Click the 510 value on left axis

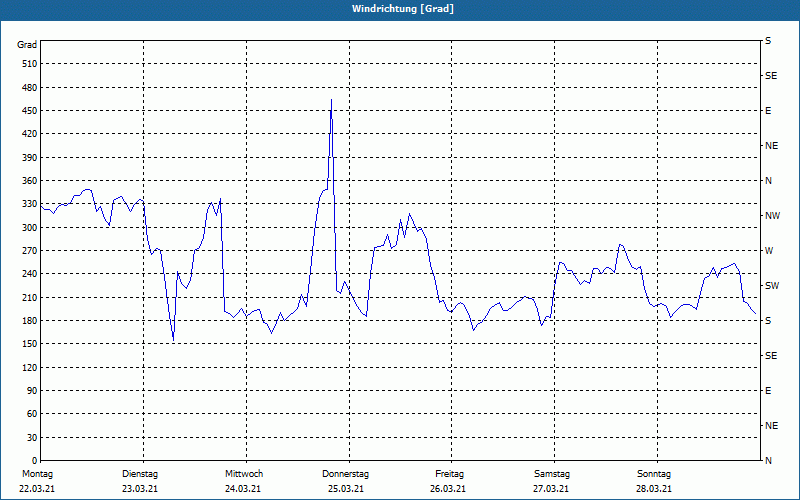coord(28,64)
